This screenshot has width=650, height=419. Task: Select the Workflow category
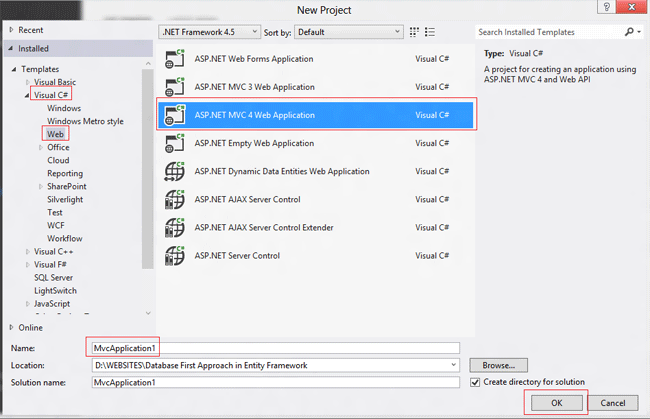tap(65, 239)
